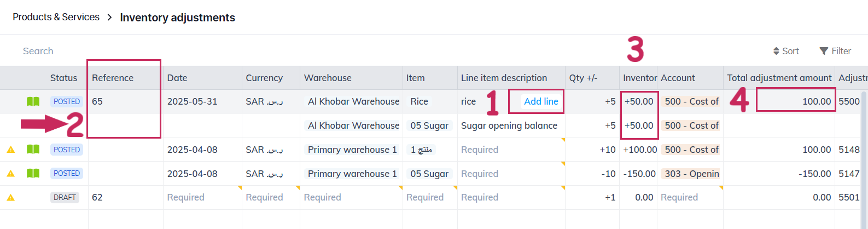Select the Rice item tag
Image resolution: width=868 pixels, height=229 pixels.
coord(420,101)
